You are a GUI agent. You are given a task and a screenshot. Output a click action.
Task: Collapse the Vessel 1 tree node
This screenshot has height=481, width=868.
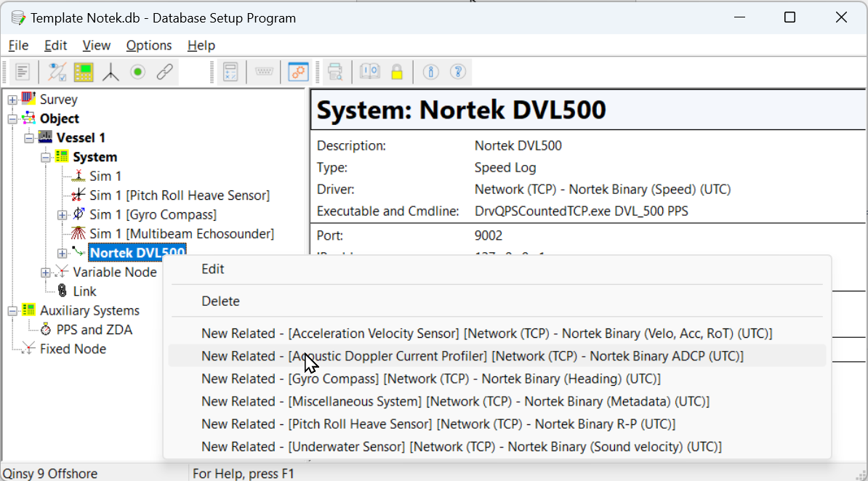tap(29, 138)
